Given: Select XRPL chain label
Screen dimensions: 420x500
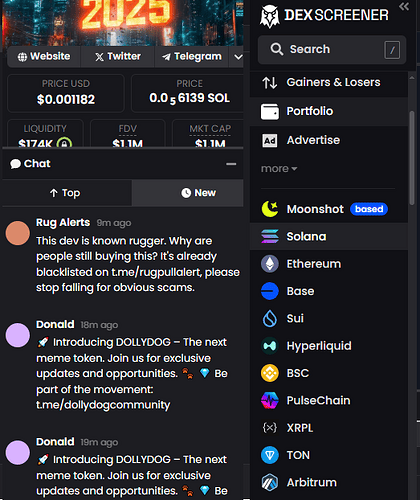Looking at the screenshot, I should pos(300,428).
